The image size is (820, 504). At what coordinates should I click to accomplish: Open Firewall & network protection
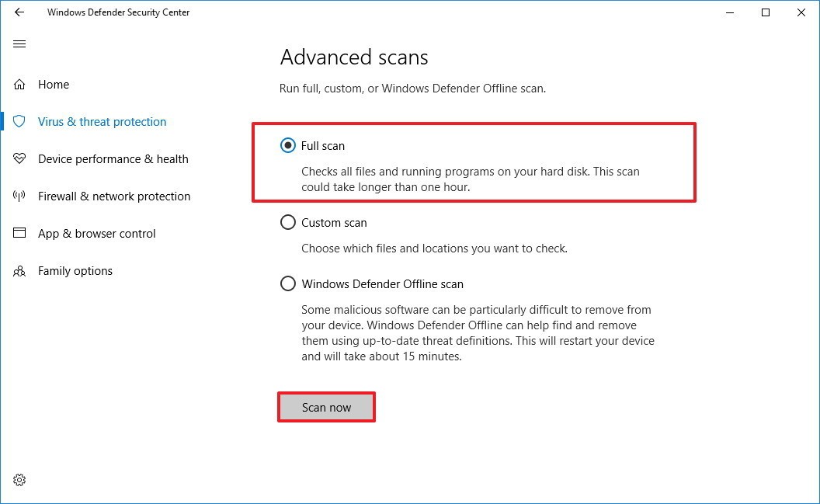[114, 196]
